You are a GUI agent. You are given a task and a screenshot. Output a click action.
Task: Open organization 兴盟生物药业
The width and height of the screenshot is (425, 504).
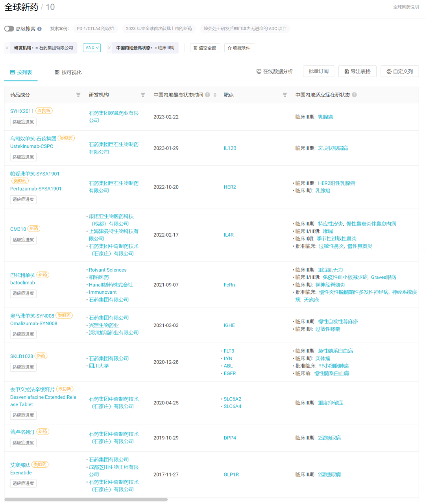pyautogui.click(x=104, y=326)
